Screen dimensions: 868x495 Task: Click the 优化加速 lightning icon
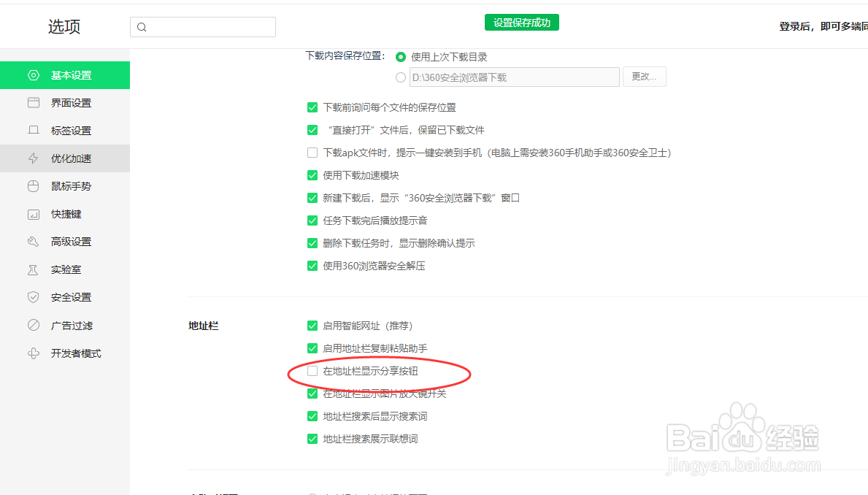[33, 158]
